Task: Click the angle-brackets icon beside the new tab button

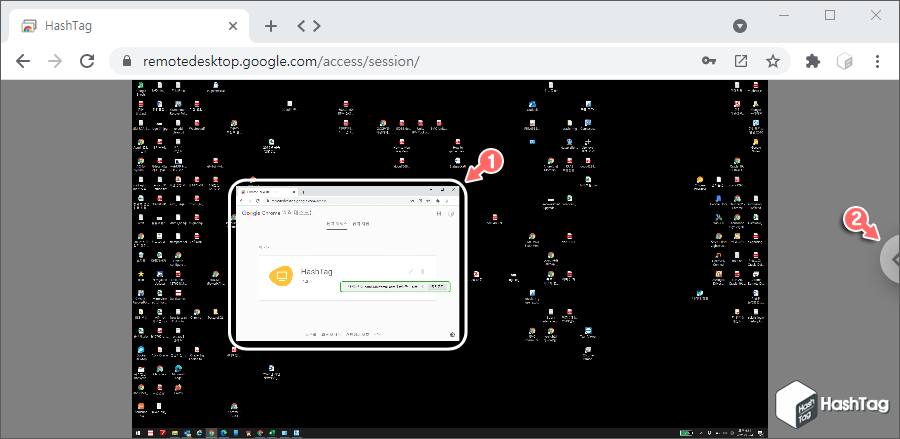Action: pyautogui.click(x=309, y=26)
